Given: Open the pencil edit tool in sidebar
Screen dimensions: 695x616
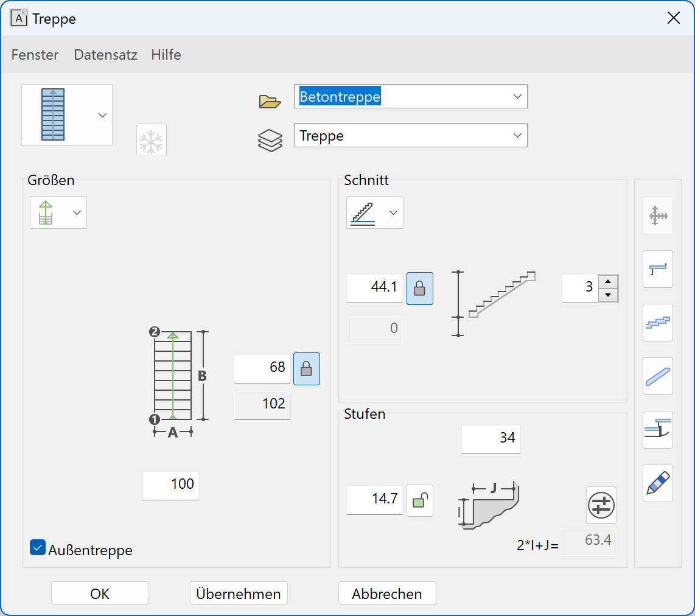Looking at the screenshot, I should tap(657, 483).
